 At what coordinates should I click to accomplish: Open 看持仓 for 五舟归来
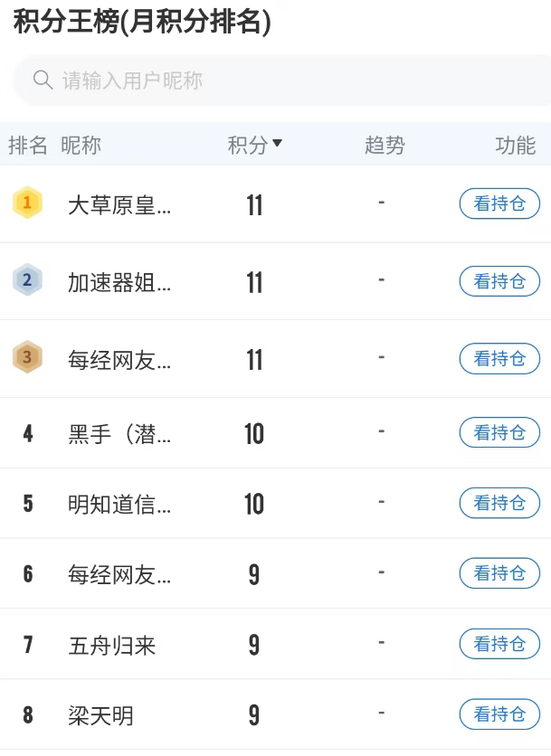pyautogui.click(x=499, y=644)
